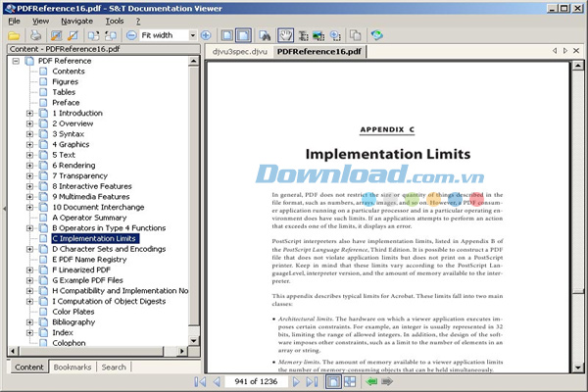Expand the 4 Graphics node

(29, 144)
